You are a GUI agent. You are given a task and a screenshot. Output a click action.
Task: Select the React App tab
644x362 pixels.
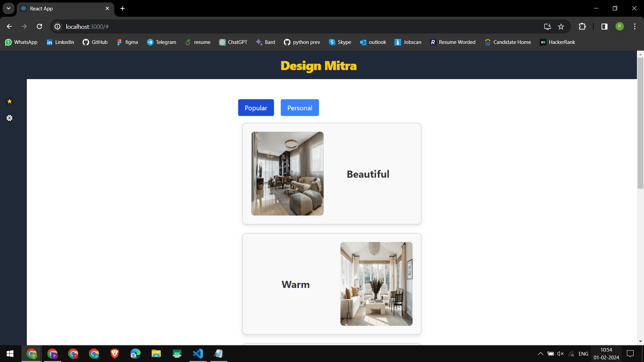[x=65, y=8]
